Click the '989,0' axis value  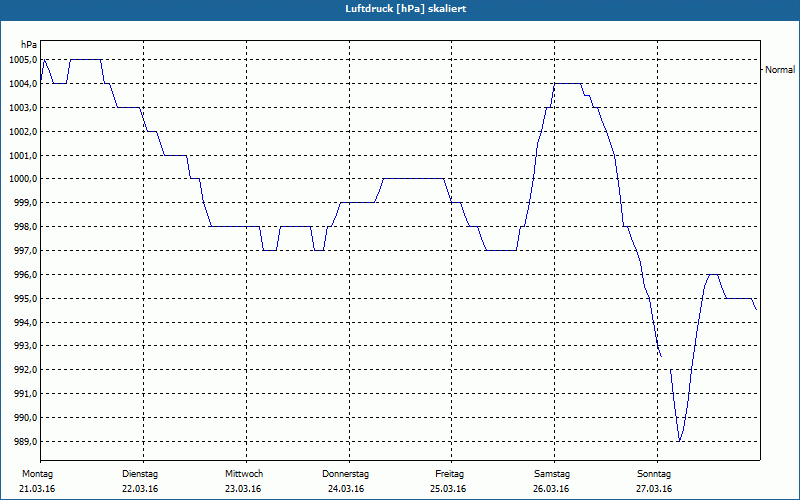click(x=25, y=441)
